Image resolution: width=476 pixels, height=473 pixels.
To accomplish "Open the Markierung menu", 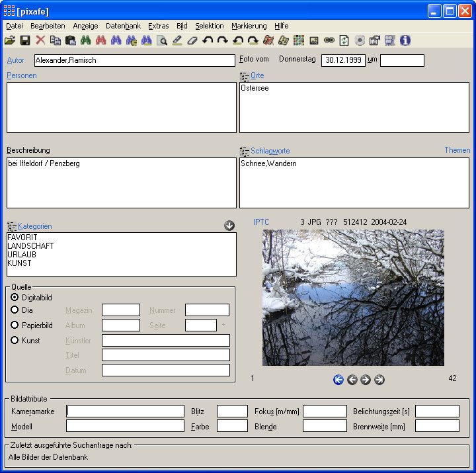I will (249, 26).
